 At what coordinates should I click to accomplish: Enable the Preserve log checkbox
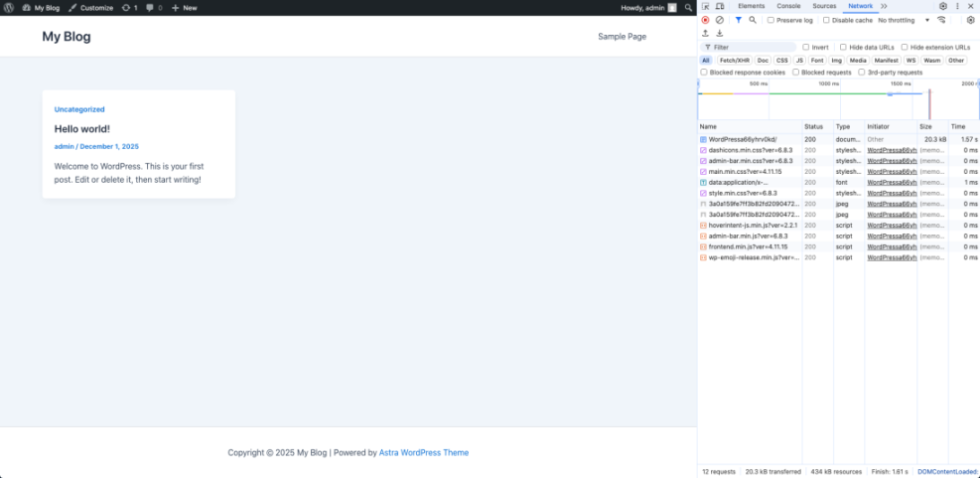[770, 20]
